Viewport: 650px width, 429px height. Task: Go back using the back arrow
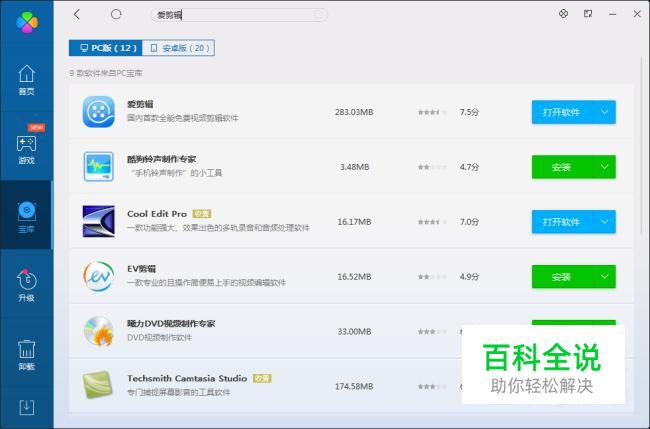[x=77, y=15]
